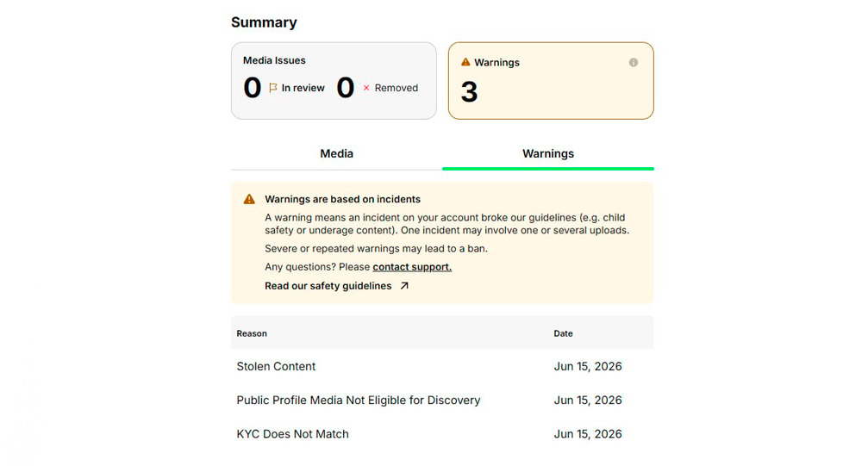Click the red X Removed icon
The image size is (868, 466).
pyautogui.click(x=366, y=88)
